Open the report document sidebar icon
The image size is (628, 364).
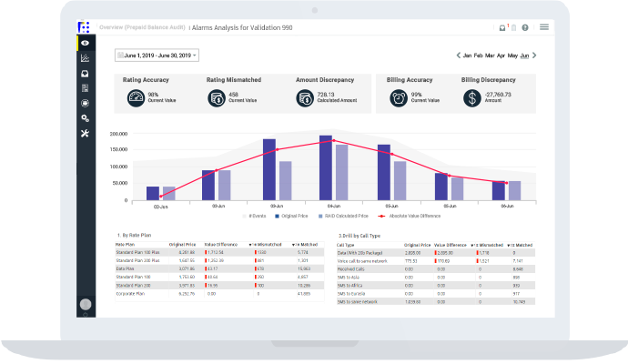85,88
